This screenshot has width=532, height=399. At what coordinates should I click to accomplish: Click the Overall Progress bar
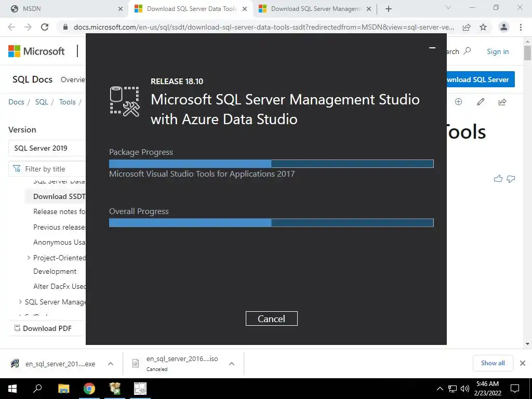click(x=271, y=223)
